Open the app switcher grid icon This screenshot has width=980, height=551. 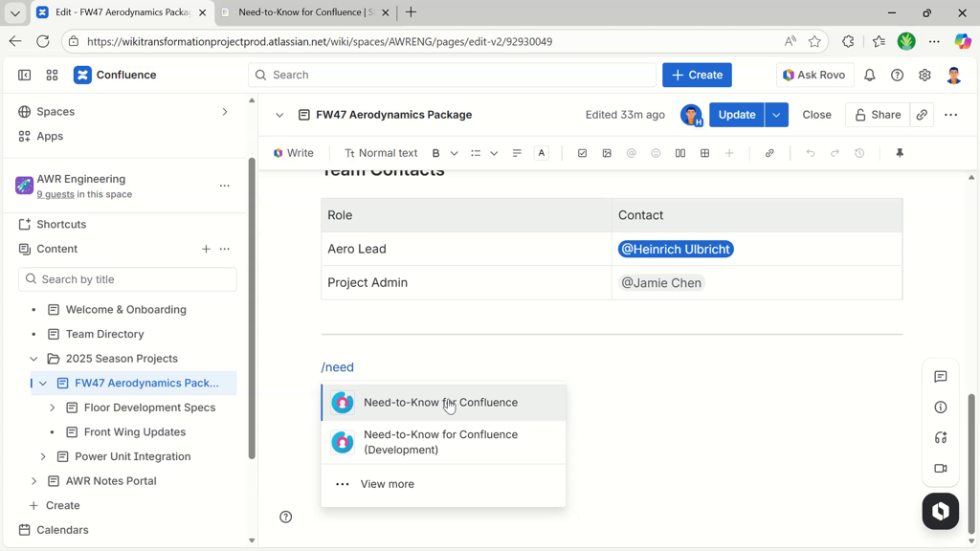tap(52, 75)
